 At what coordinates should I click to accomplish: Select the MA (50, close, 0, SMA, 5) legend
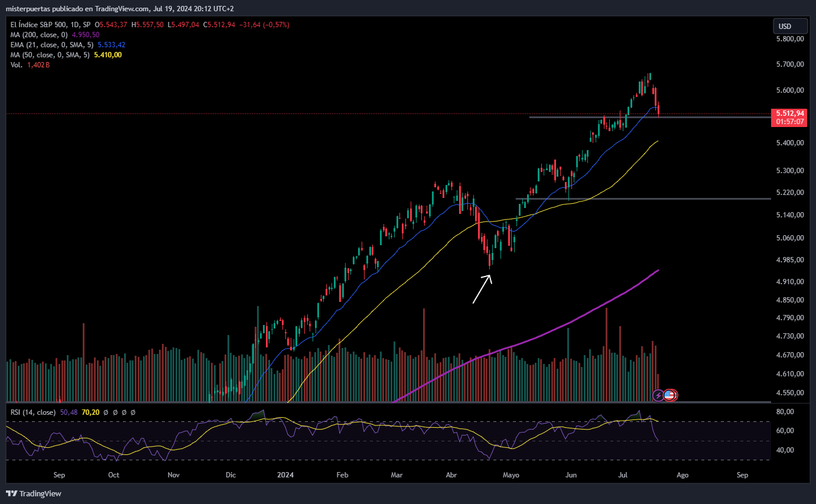tap(51, 55)
